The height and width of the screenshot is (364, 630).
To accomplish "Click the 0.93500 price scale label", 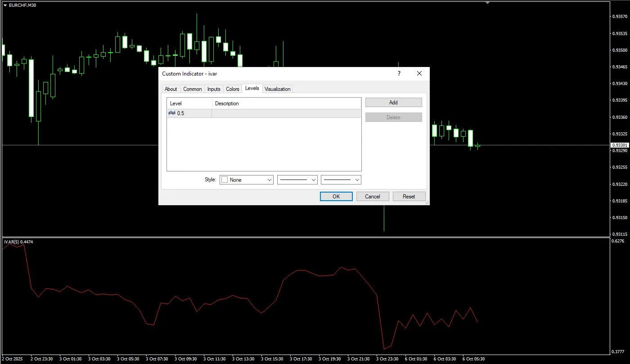I will [x=620, y=50].
